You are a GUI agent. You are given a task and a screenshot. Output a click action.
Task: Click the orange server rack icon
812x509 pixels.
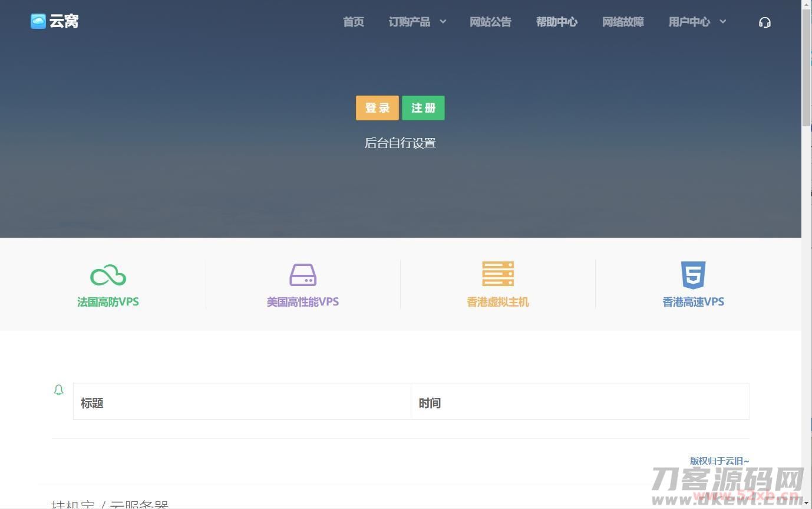pos(498,274)
